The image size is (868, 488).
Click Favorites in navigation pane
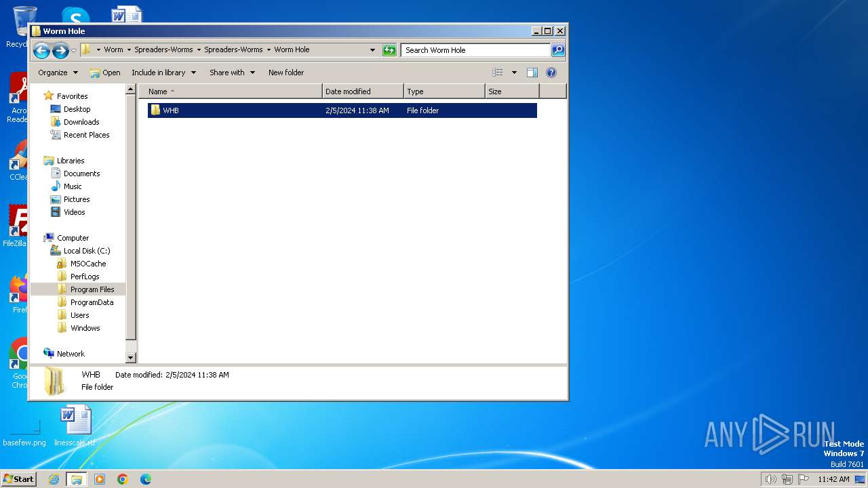(72, 96)
